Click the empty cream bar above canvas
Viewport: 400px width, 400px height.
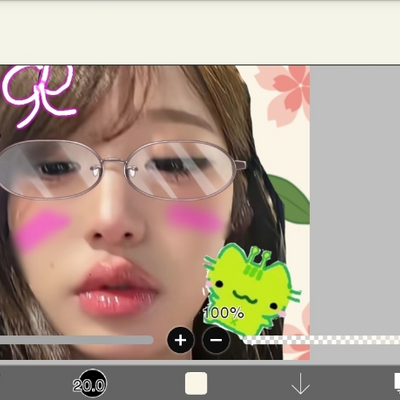click(x=200, y=33)
